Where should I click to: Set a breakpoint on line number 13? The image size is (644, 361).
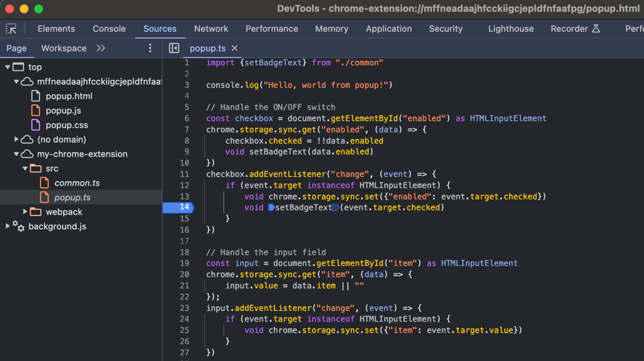(184, 196)
